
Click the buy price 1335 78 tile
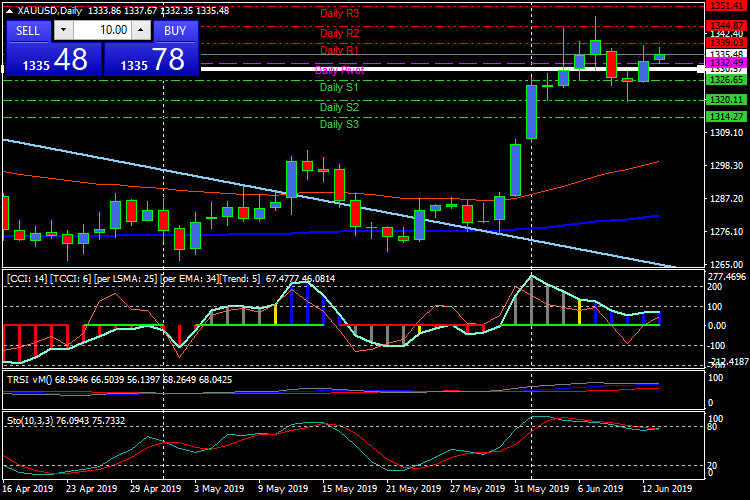tap(150, 60)
